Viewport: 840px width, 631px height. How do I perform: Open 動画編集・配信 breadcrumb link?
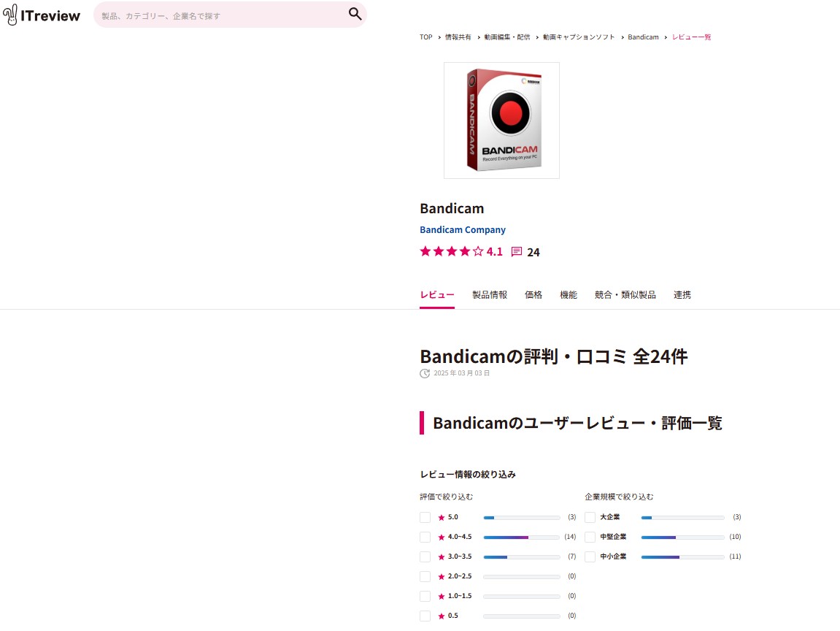click(x=506, y=37)
